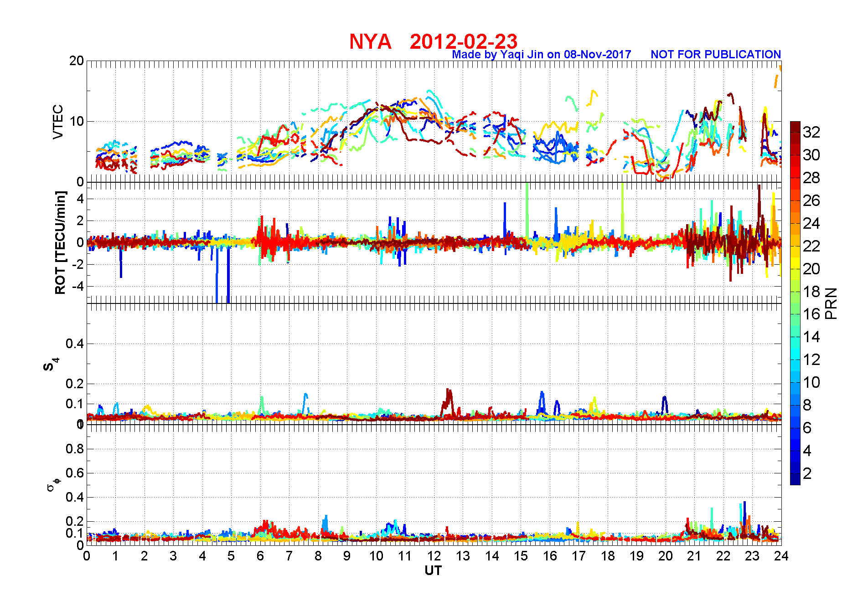
Task: Click the blue ROT downward spike near 4.5 UT
Action: click(217, 273)
